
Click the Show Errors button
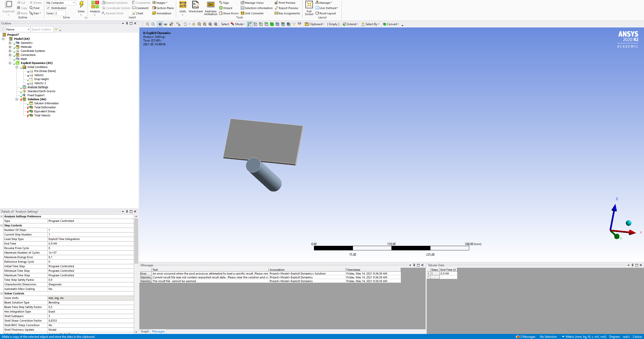(x=229, y=13)
